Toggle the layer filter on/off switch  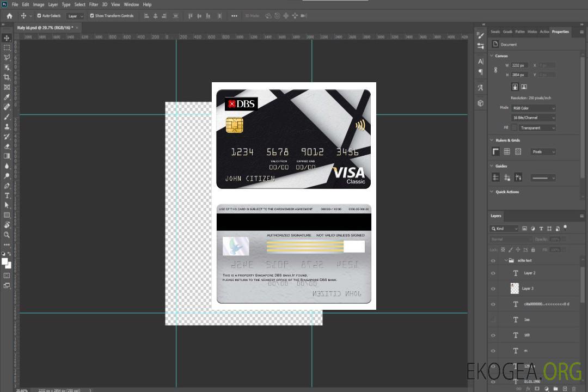[x=565, y=228]
